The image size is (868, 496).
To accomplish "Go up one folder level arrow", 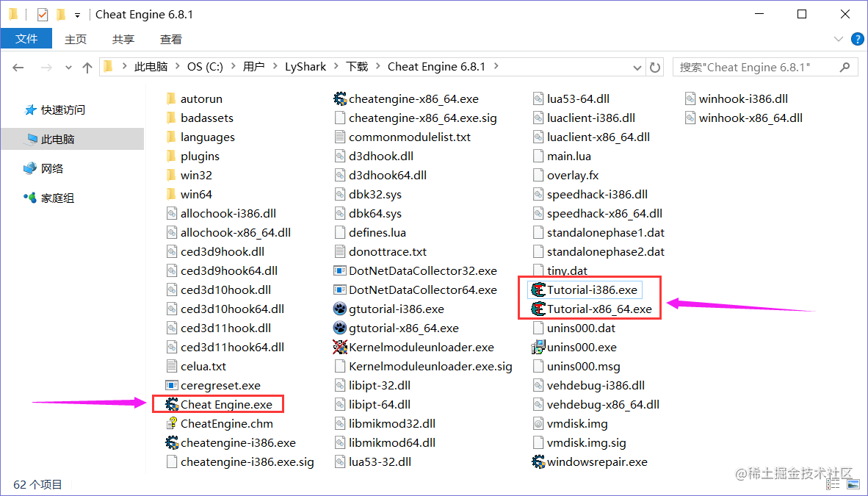I will [x=87, y=67].
